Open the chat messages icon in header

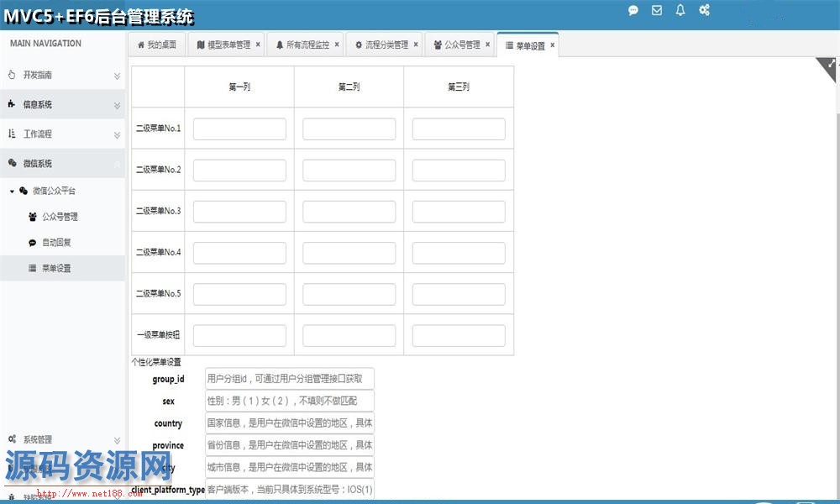click(x=633, y=10)
